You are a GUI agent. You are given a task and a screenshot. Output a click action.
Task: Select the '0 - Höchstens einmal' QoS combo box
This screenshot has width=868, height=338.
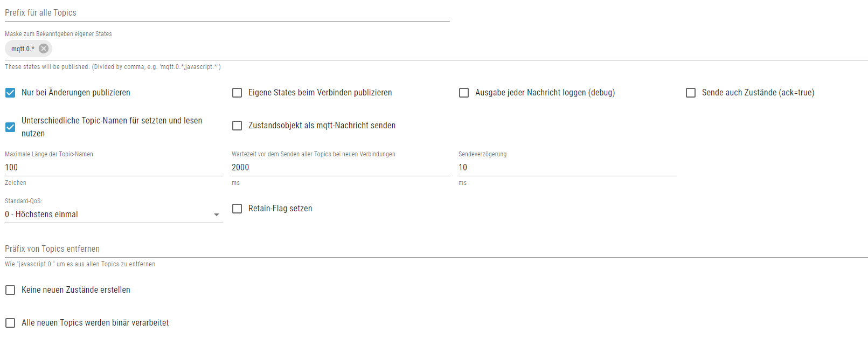(x=108, y=215)
